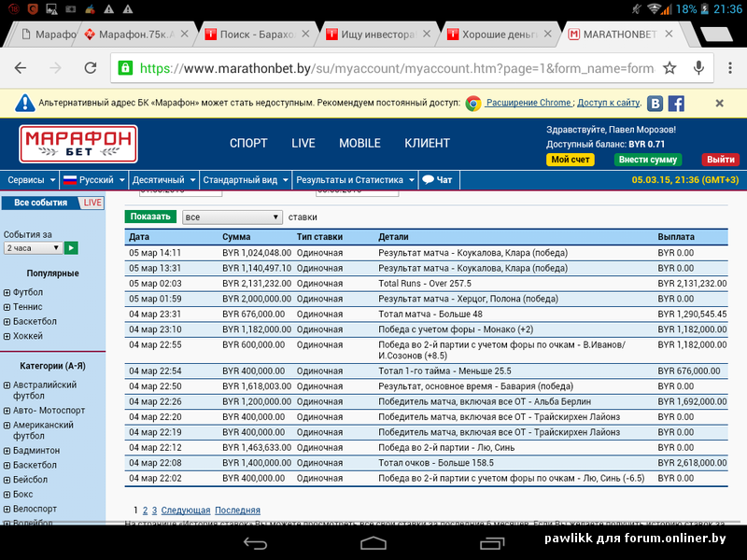This screenshot has height=560, width=747.
Task: Expand Результаты и Статистика dropdown
Action: (x=355, y=180)
